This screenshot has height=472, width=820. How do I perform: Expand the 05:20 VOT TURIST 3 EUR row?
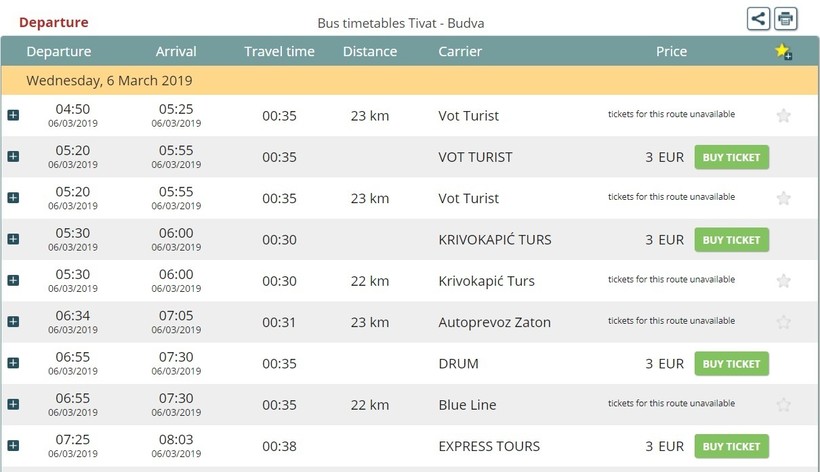click(14, 156)
